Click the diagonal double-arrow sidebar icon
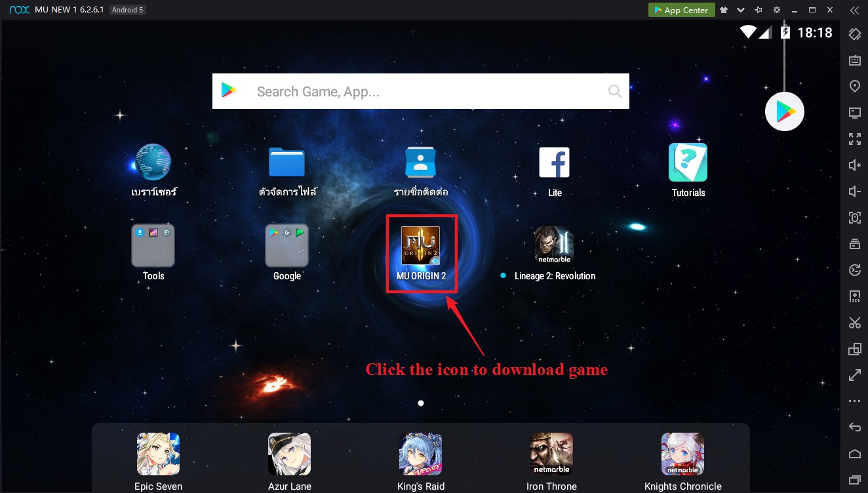868x493 pixels. [x=854, y=375]
